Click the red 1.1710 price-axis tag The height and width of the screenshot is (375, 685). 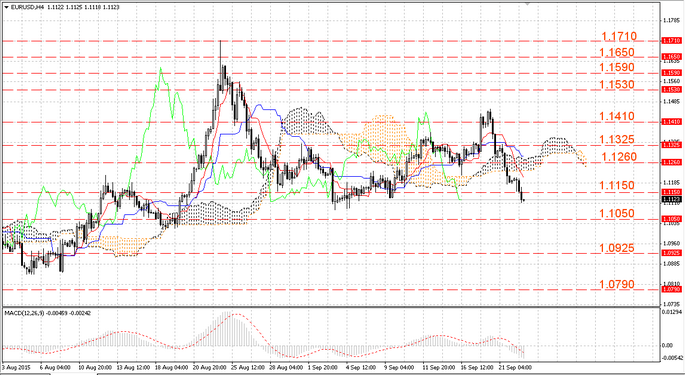click(x=671, y=41)
